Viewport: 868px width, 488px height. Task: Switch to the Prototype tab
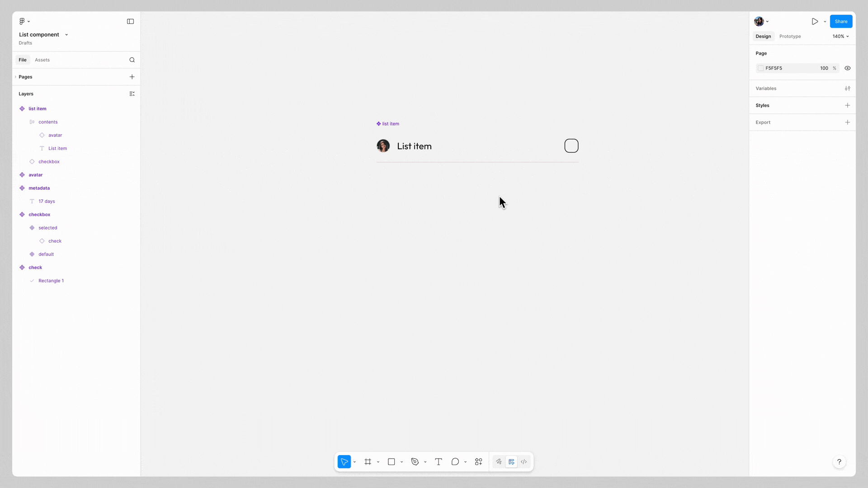(790, 37)
